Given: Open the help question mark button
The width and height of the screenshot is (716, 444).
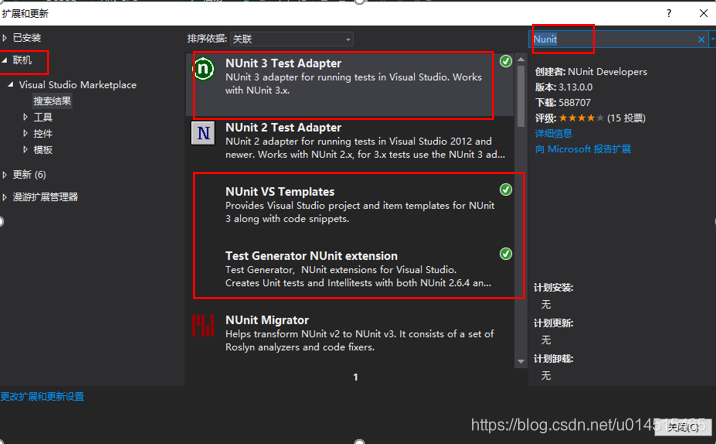Looking at the screenshot, I should coord(669,13).
